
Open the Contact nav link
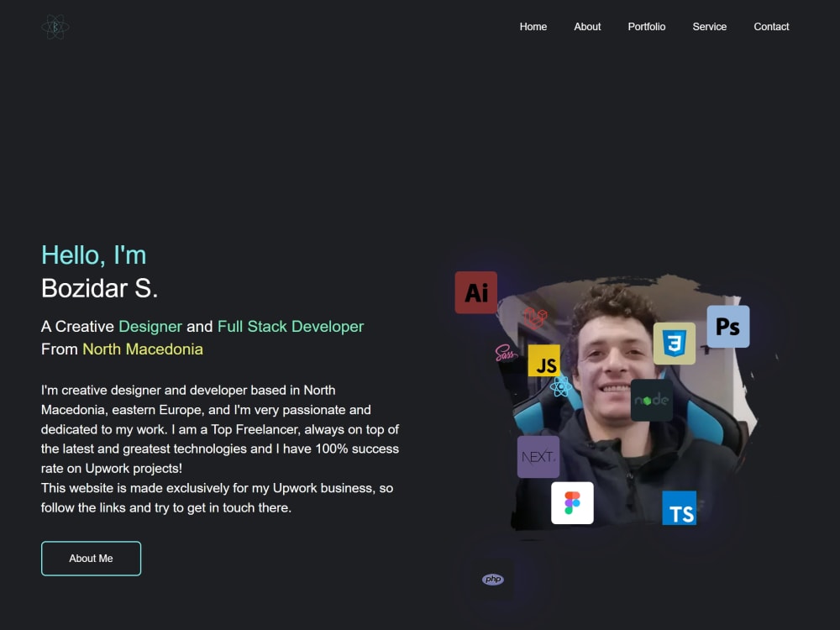coord(771,27)
